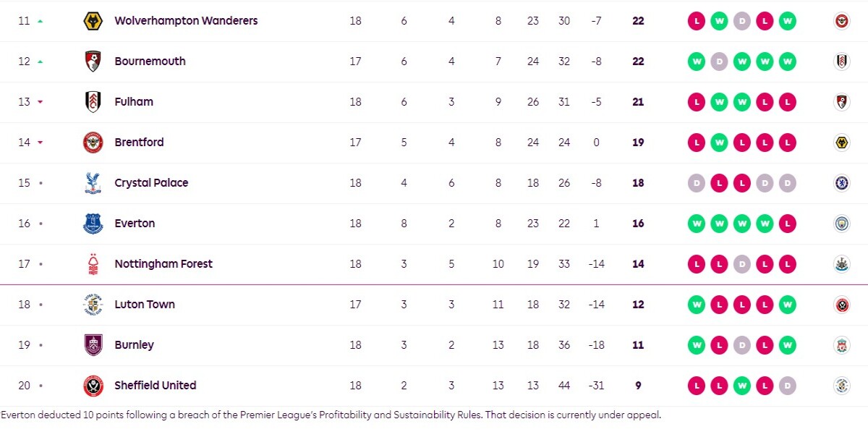Click the Wolverhampton Wanderers club crest
The image size is (868, 432).
pyautogui.click(x=93, y=21)
